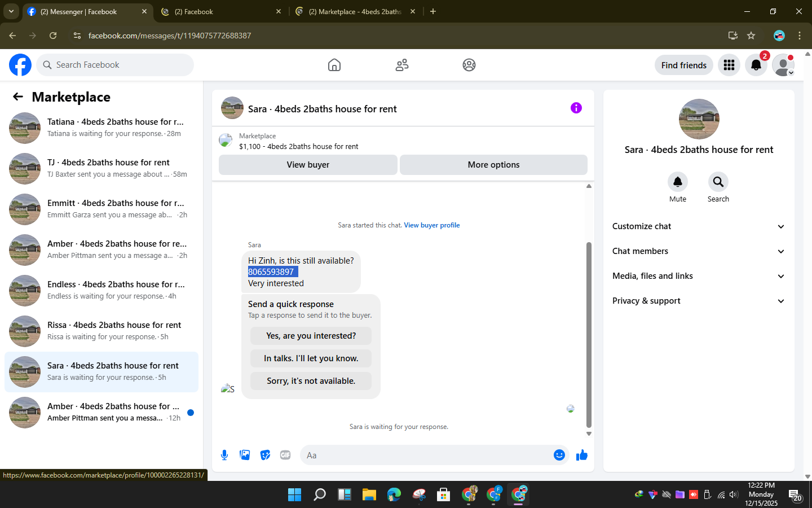Open the Chrome three-dot menu
812x508 pixels.
[x=800, y=36]
